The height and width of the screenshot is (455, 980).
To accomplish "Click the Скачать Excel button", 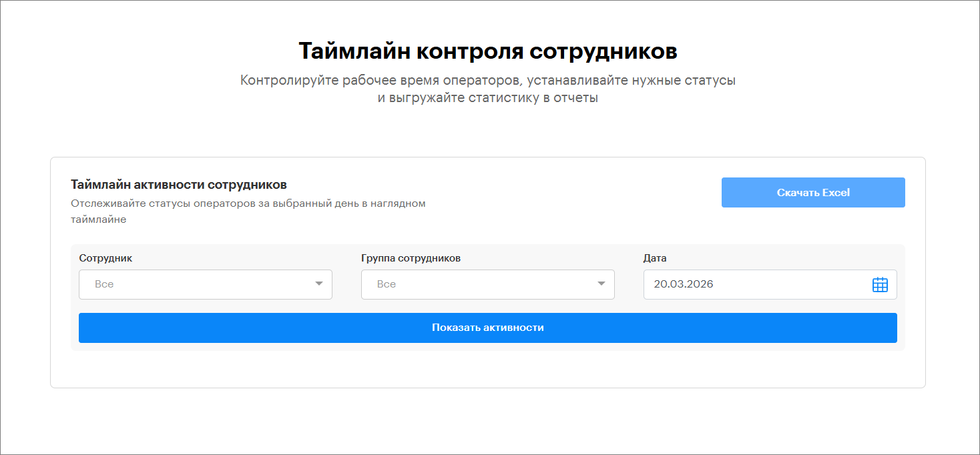I will [812, 193].
